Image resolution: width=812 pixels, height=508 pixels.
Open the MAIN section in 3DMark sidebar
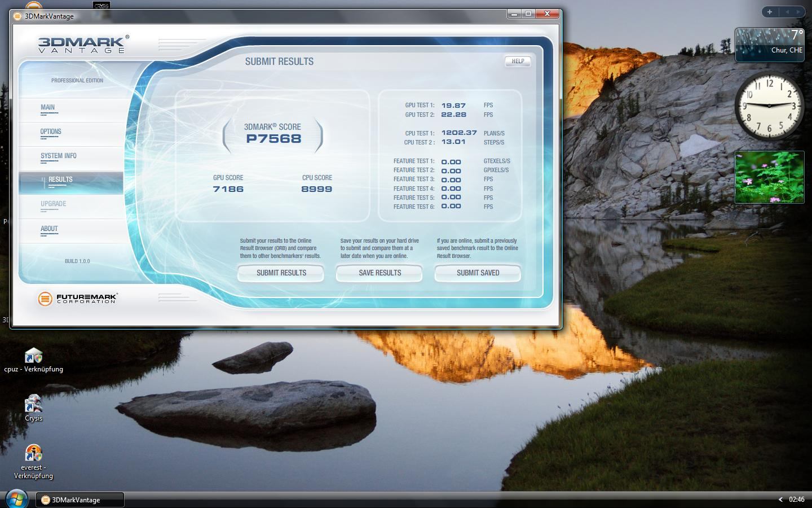pyautogui.click(x=71, y=110)
